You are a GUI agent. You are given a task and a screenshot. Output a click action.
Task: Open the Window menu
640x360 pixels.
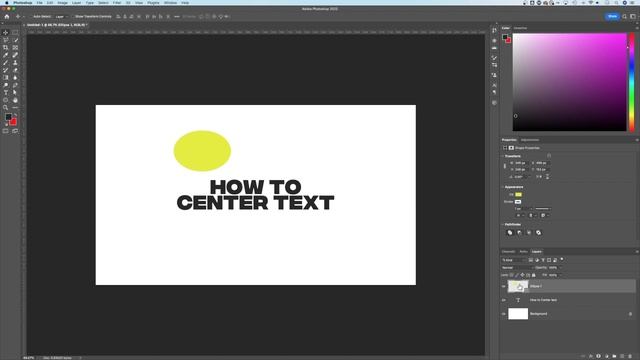(171, 3)
